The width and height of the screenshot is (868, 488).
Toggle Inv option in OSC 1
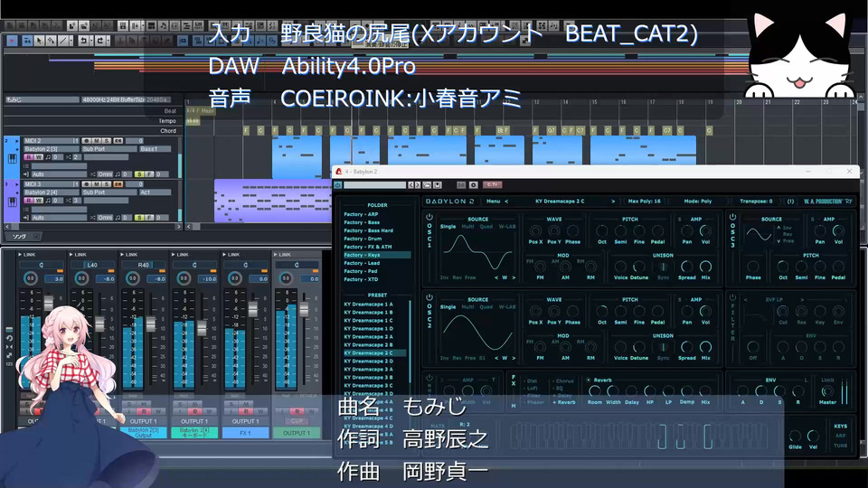click(x=444, y=277)
